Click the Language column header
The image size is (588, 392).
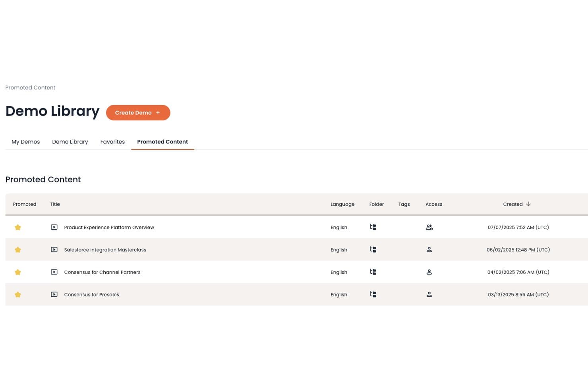[342, 204]
